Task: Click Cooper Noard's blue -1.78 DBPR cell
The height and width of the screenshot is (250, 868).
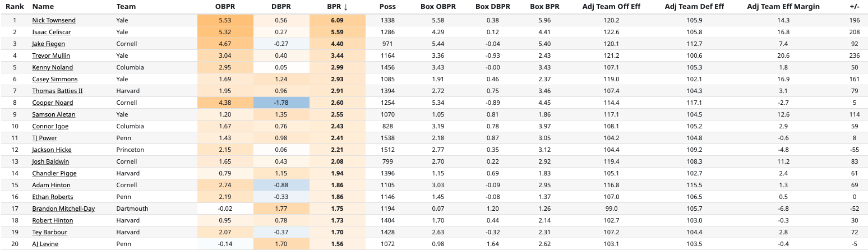Action: click(281, 103)
